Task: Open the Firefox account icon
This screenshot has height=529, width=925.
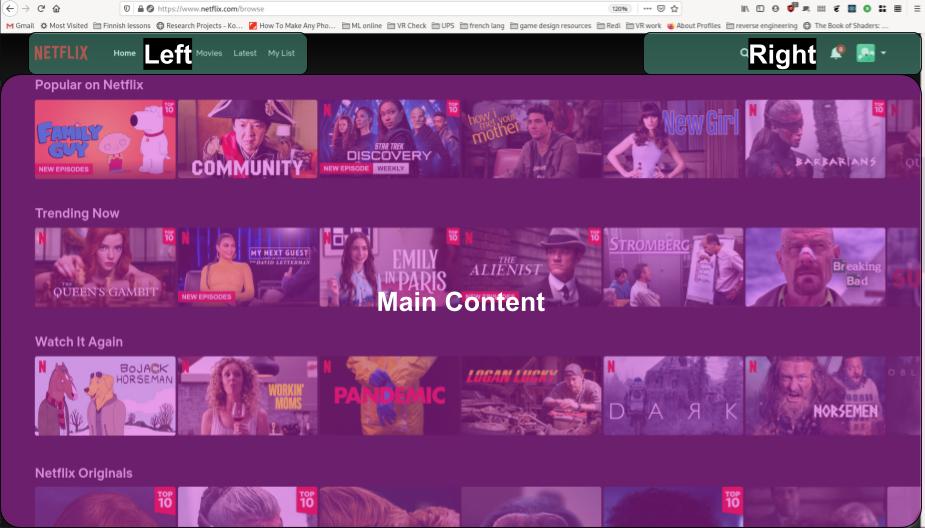Action: [x=775, y=9]
